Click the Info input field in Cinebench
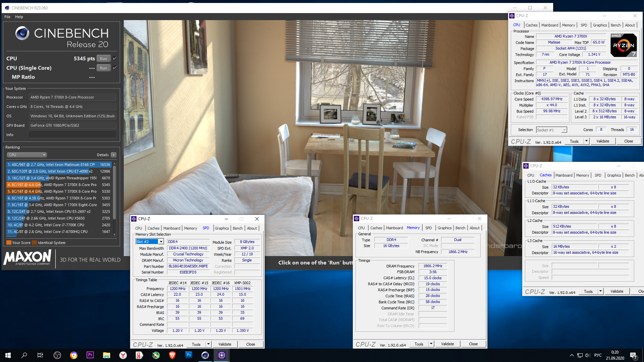Viewport: 644px width, 362px height. click(x=72, y=135)
